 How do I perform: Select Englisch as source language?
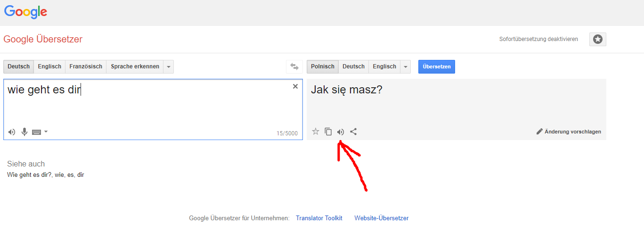tap(49, 66)
